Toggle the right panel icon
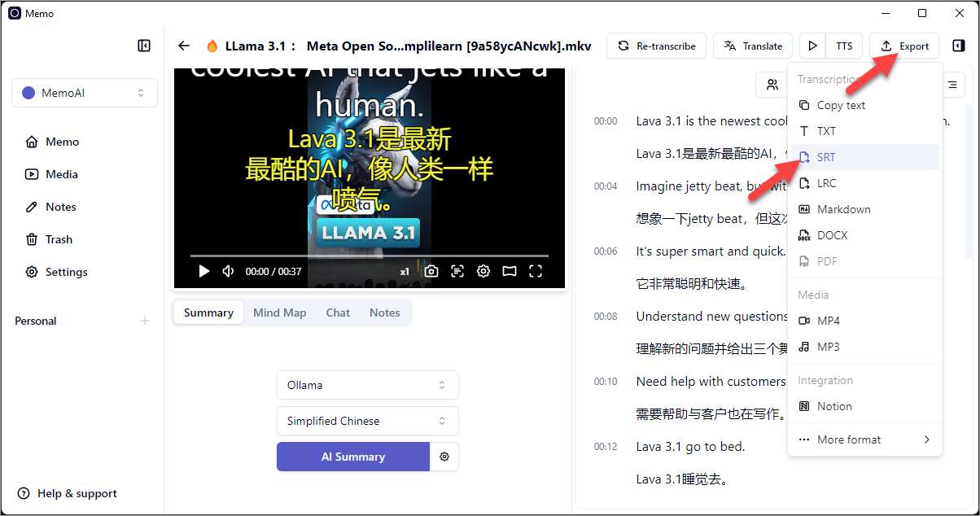The height and width of the screenshot is (516, 980). coord(959,46)
